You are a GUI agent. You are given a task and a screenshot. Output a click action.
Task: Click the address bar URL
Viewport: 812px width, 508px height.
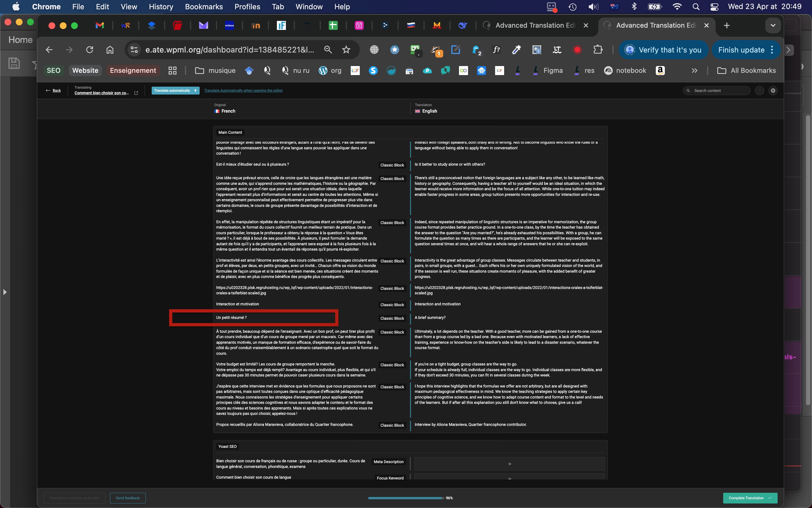(x=230, y=50)
